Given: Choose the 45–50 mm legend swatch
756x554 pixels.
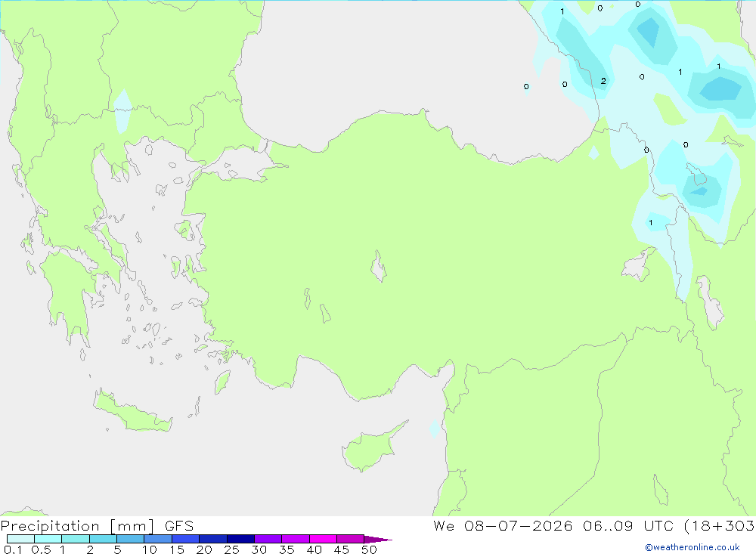Looking at the screenshot, I should 350,539.
